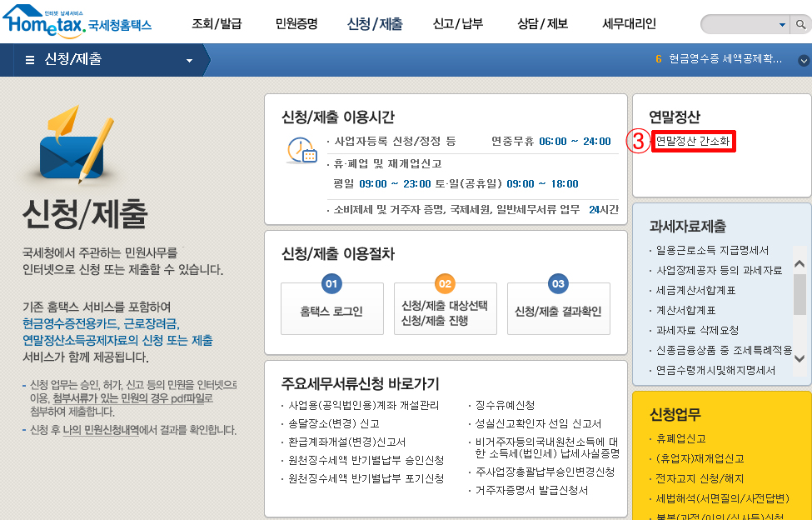
Task: Open 환급계좌개설(변경)신고서
Action: click(x=346, y=442)
